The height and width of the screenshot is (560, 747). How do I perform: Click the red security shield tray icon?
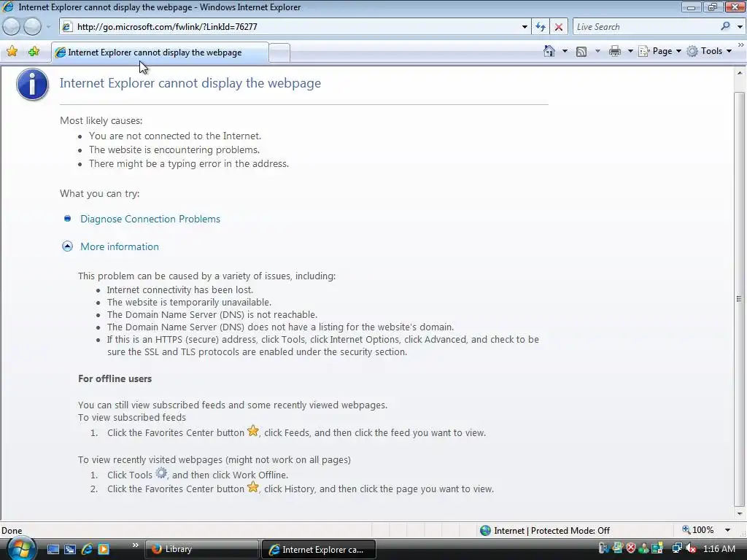(631, 548)
